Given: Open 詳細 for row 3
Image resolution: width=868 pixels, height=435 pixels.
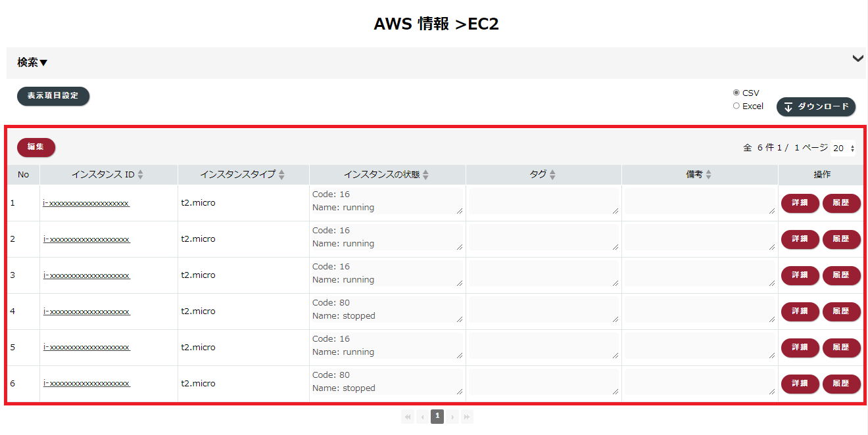Looking at the screenshot, I should point(800,275).
